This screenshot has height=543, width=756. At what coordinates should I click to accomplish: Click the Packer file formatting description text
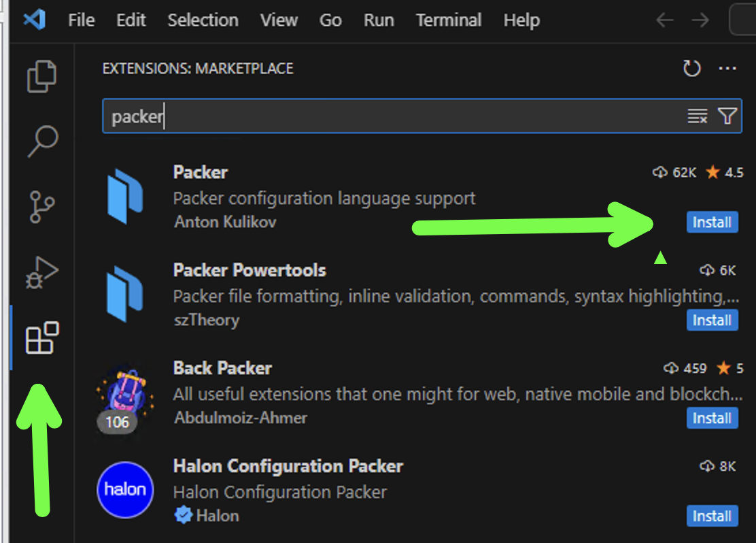tap(456, 297)
